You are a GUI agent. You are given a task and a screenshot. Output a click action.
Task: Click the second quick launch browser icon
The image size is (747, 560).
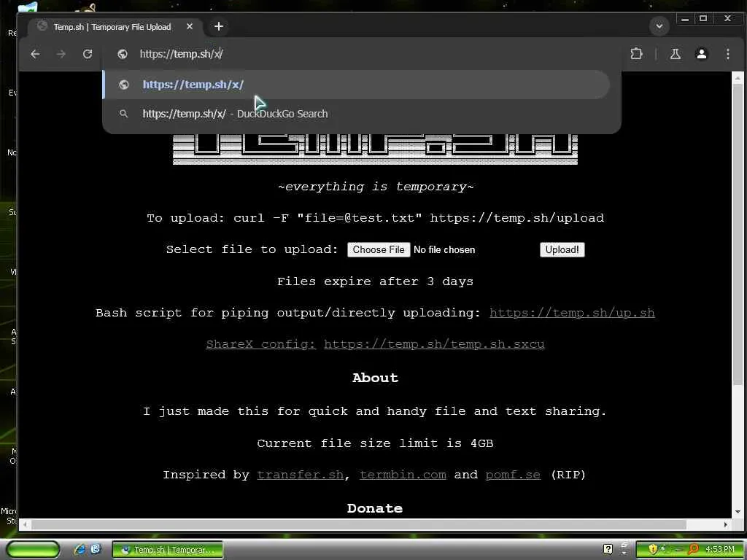96,549
